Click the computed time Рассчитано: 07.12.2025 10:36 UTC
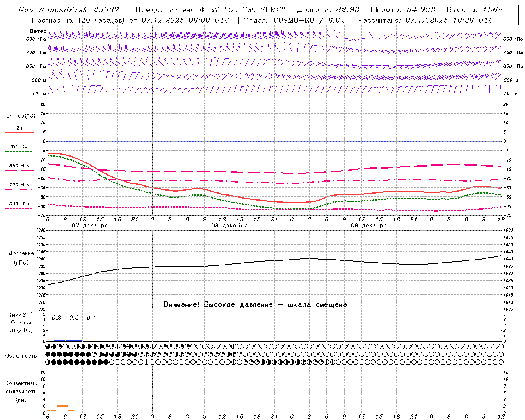The image size is (525, 420). [x=426, y=20]
